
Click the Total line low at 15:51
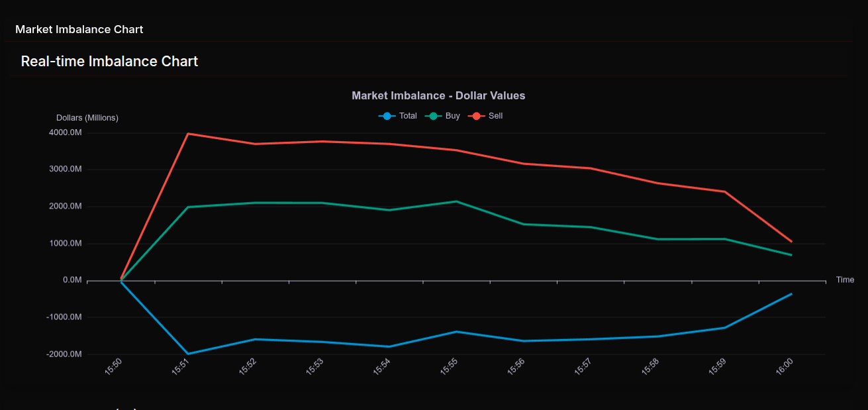[189, 354]
